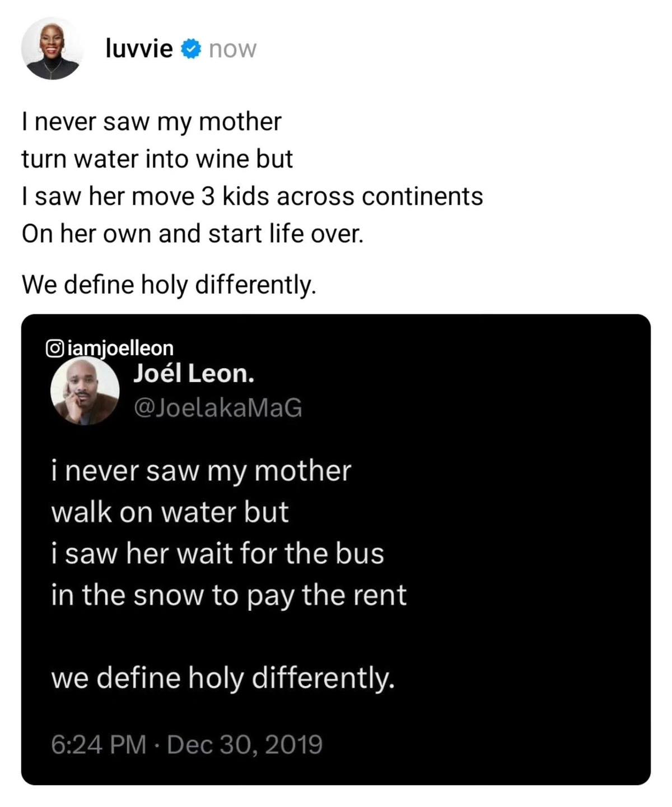Click the Joél Leon display name
Screen dimensions: 672x807
point(194,374)
